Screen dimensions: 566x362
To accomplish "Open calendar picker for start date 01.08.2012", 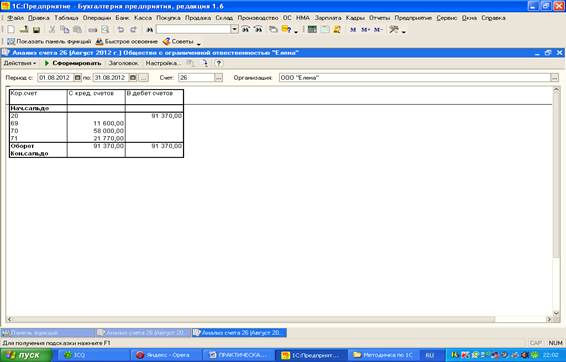I will click(x=78, y=78).
